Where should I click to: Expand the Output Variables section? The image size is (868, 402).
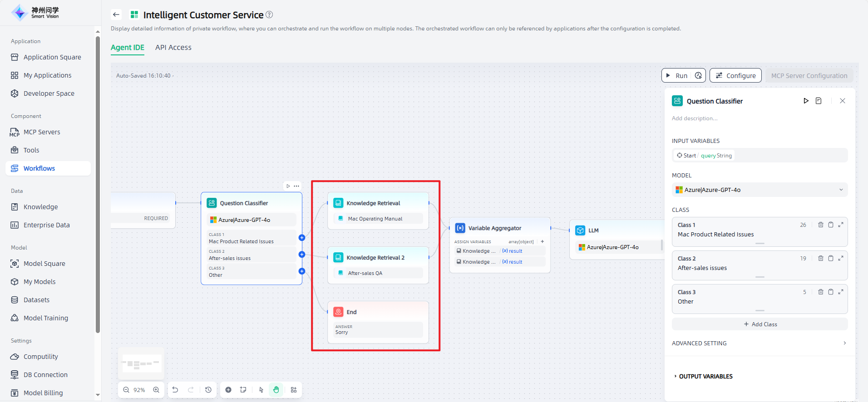pos(705,376)
